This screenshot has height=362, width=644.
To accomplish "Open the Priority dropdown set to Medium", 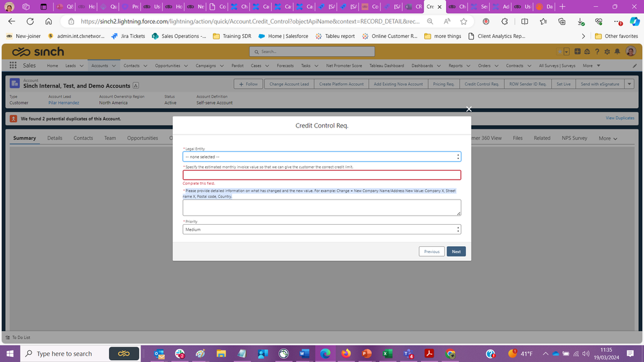I will pyautogui.click(x=322, y=229).
